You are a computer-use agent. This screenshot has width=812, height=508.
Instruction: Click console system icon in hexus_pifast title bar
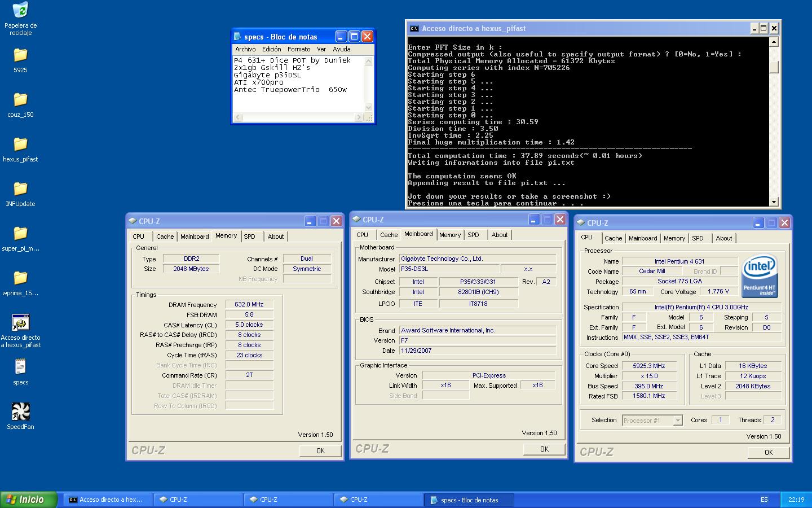(414, 28)
